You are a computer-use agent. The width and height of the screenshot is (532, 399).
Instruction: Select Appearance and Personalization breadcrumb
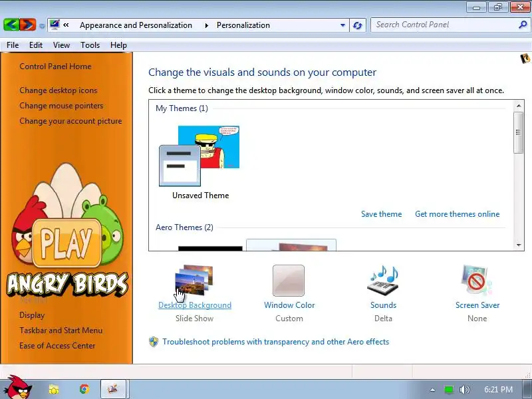pyautogui.click(x=136, y=25)
